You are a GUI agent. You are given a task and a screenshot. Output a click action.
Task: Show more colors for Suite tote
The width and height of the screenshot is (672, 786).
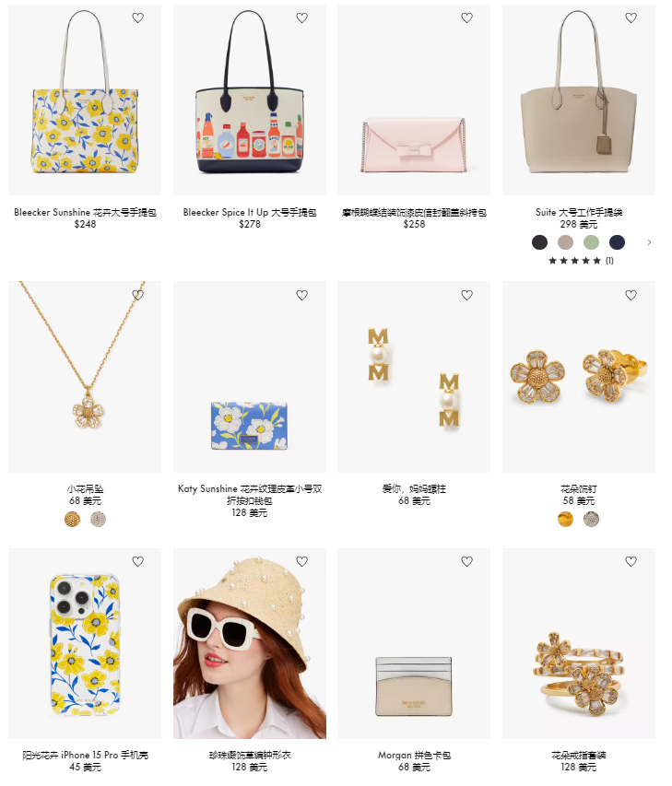649,242
